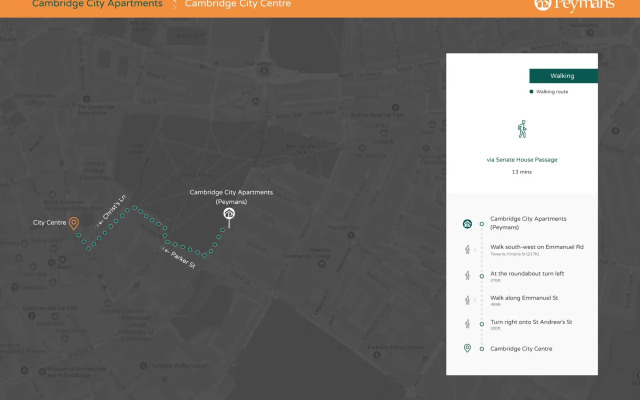This screenshot has width=640, height=400.
Task: Select 'Cambridge City Apartments (Peymans)' start row in directions
Action: coord(528,223)
